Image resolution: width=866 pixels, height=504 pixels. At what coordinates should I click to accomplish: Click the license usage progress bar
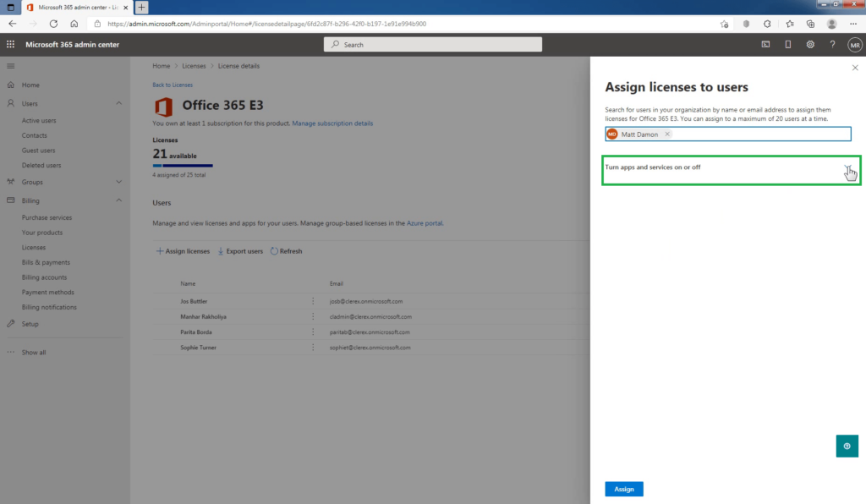click(183, 166)
